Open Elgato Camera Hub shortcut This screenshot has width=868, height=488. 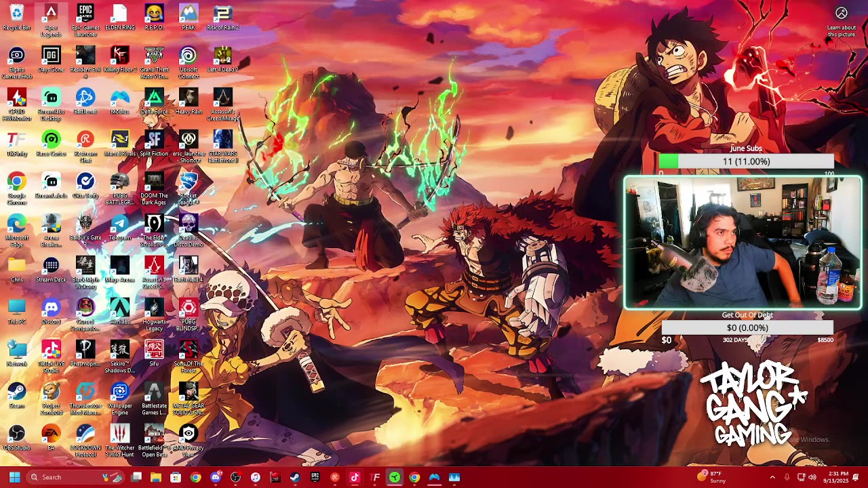(17, 62)
